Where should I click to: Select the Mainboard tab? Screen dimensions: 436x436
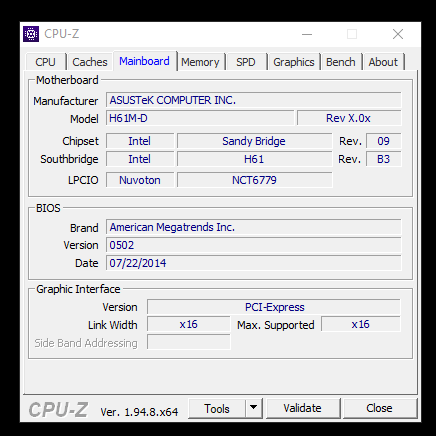pos(144,61)
